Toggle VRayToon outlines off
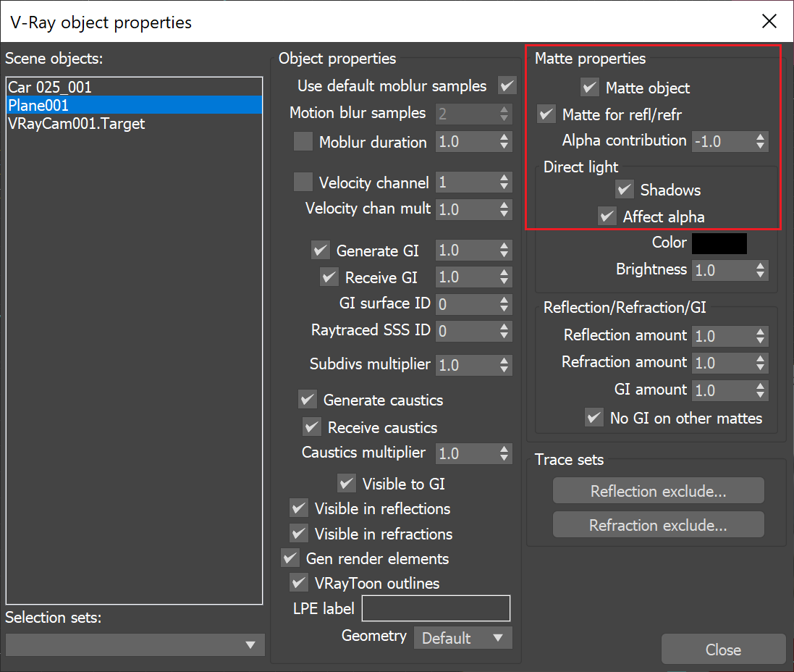The width and height of the screenshot is (794, 672). [299, 583]
